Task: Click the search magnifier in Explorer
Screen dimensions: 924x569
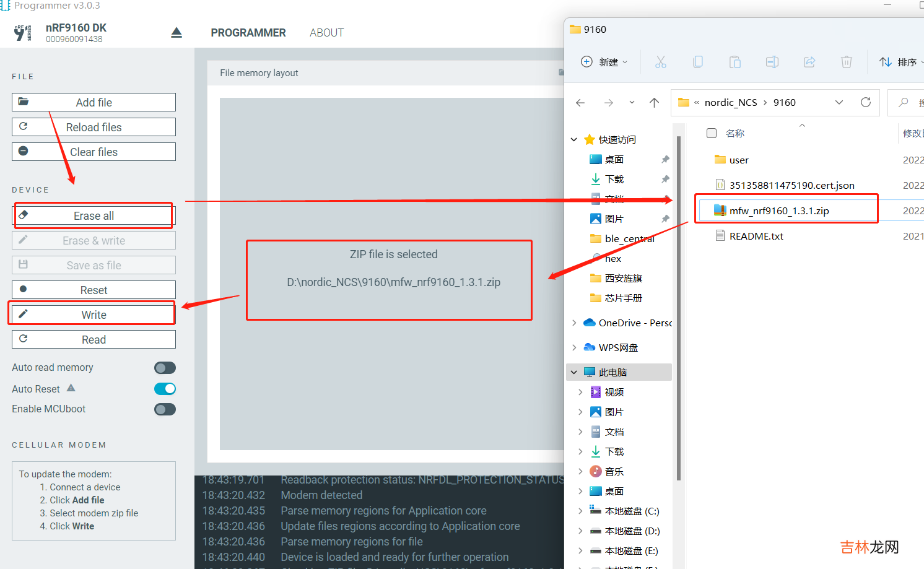Action: (x=904, y=103)
